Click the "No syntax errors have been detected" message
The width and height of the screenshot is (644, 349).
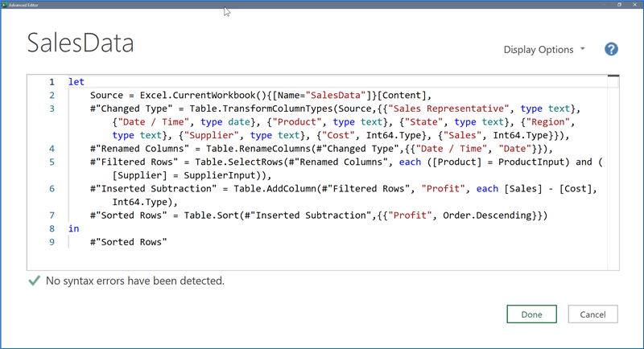click(135, 281)
